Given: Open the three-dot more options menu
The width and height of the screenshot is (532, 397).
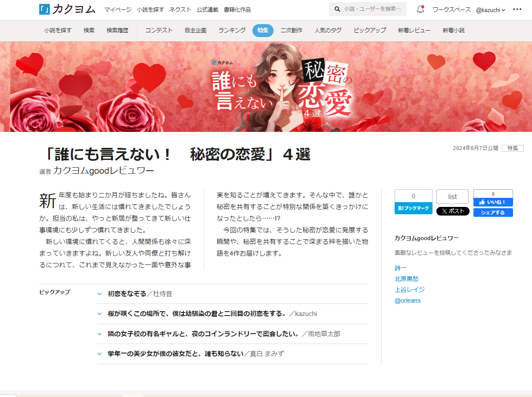Looking at the screenshot, I should pos(517,9).
